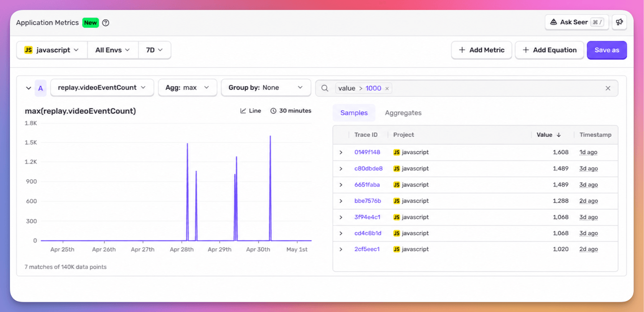Image resolution: width=644 pixels, height=312 pixels.
Task: Open the feedback megaphone icon
Action: (619, 22)
